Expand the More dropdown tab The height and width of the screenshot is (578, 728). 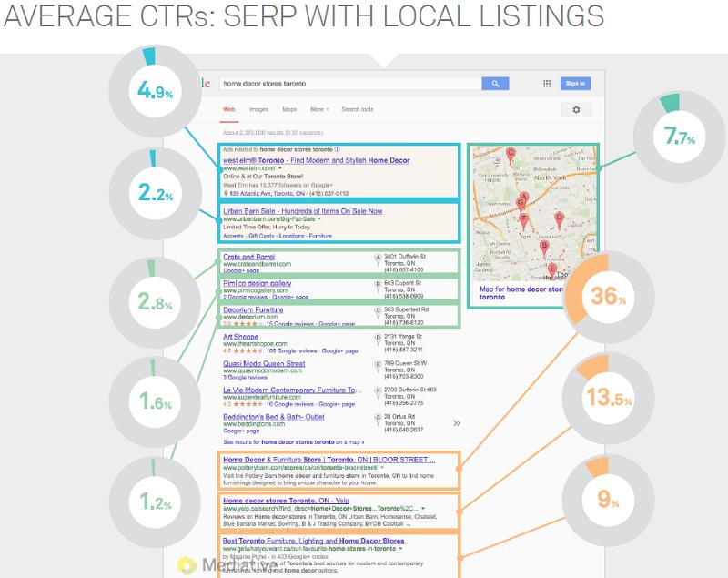click(319, 109)
